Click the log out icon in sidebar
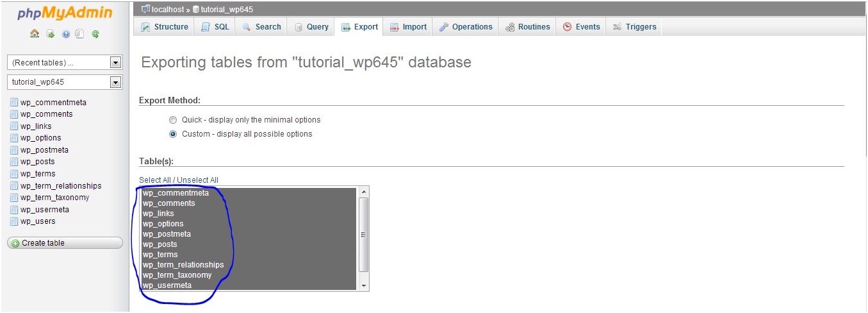868x313 pixels. click(x=50, y=35)
